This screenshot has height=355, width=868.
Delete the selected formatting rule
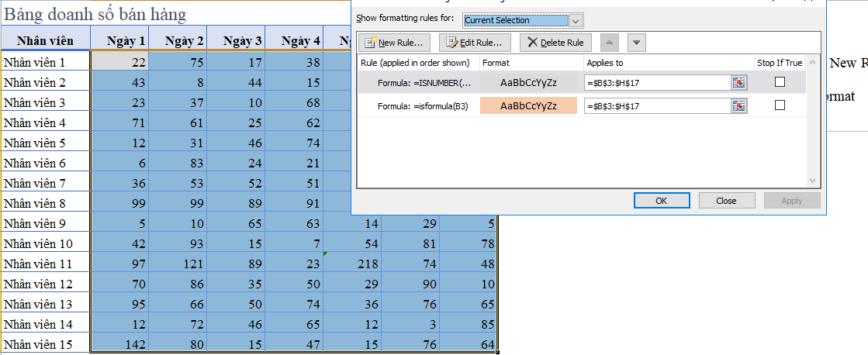click(555, 43)
